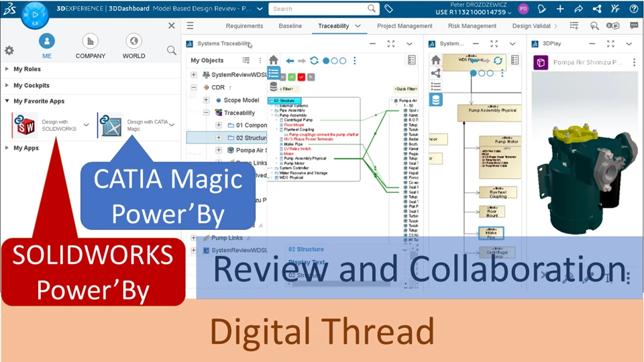The height and width of the screenshot is (362, 644).
Task: Click the graph share icon in the System widget
Action: pyautogui.click(x=436, y=73)
